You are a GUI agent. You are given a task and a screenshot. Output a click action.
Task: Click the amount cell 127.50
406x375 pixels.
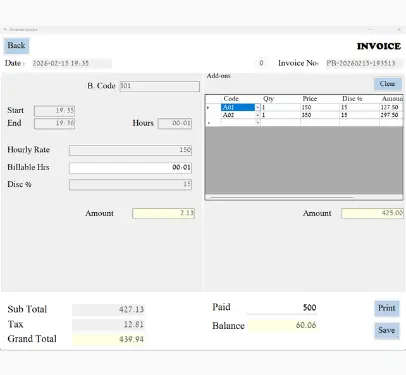391,107
